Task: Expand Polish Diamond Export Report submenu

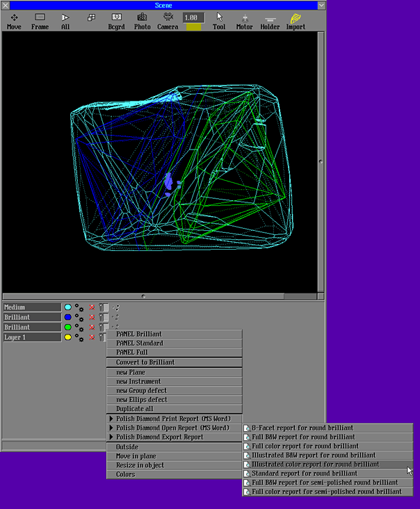Action: (x=174, y=437)
